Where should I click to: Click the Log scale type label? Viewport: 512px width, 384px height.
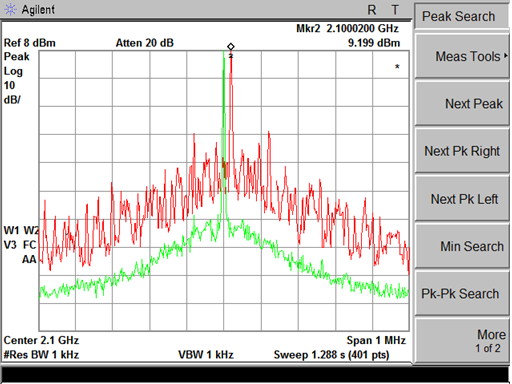(x=13, y=71)
